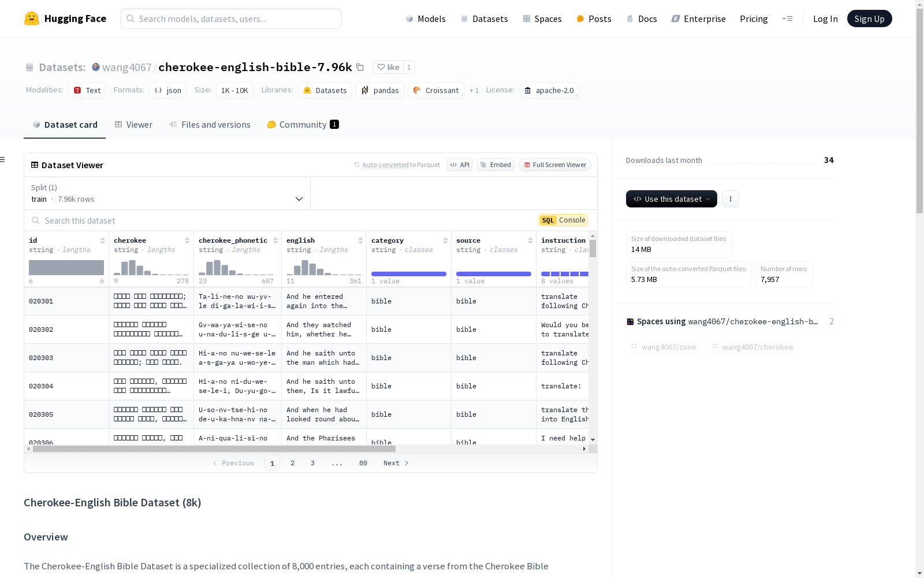Sort the cherokee_phonetic column
Image resolution: width=924 pixels, height=578 pixels.
(x=275, y=240)
